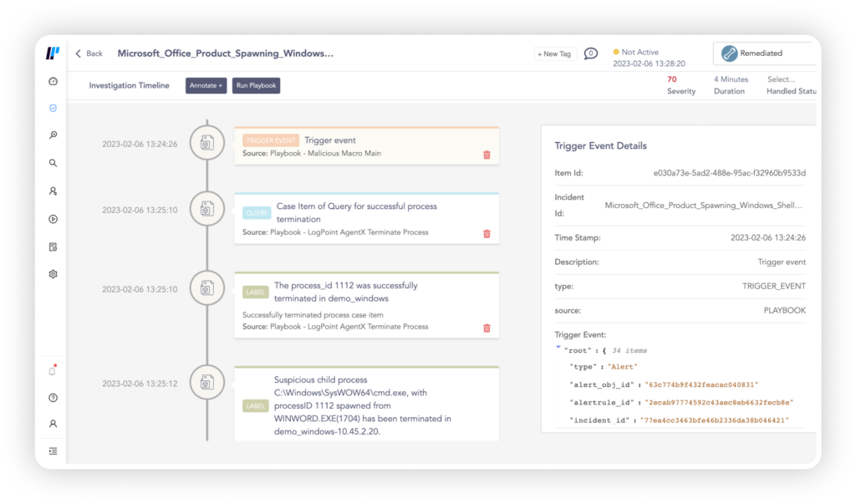Image resolution: width=856 pixels, height=504 pixels.
Task: Open the circled play playbooks icon
Action: [x=53, y=219]
